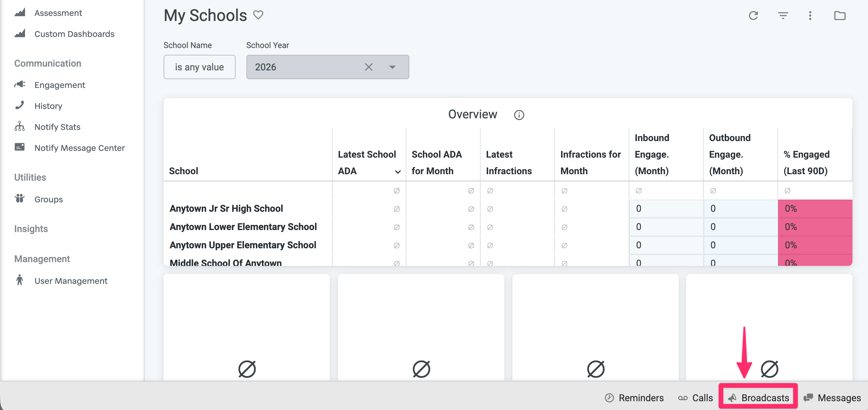
Task: Open the three-dot dashboard actions menu
Action: tap(810, 16)
